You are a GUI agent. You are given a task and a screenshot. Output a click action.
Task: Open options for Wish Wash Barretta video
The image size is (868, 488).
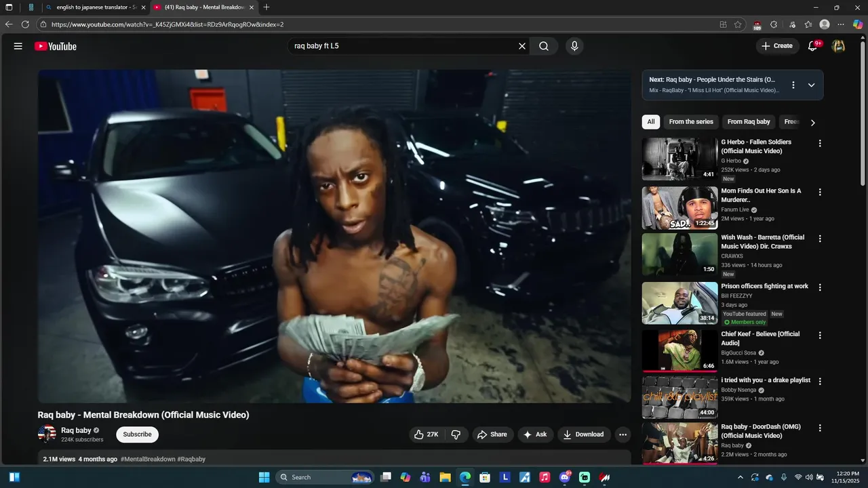point(820,239)
